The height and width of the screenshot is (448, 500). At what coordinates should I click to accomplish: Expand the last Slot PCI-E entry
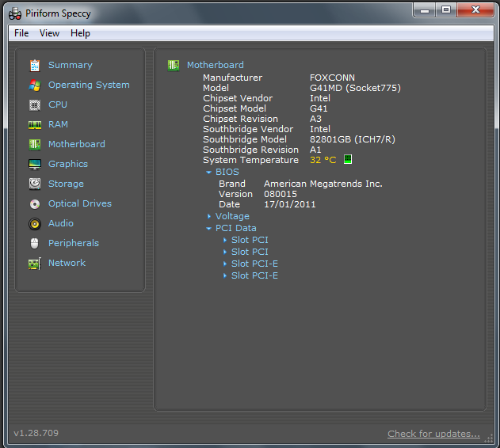225,276
